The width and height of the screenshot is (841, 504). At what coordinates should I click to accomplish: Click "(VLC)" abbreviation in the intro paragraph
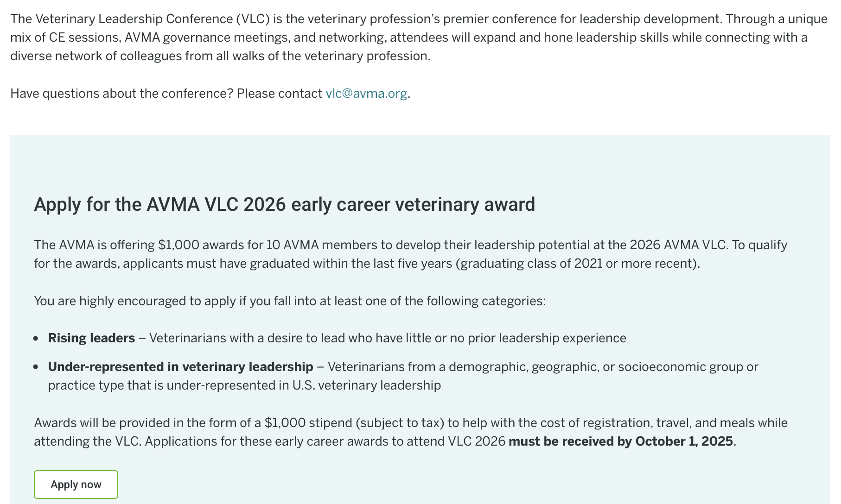[x=252, y=19]
